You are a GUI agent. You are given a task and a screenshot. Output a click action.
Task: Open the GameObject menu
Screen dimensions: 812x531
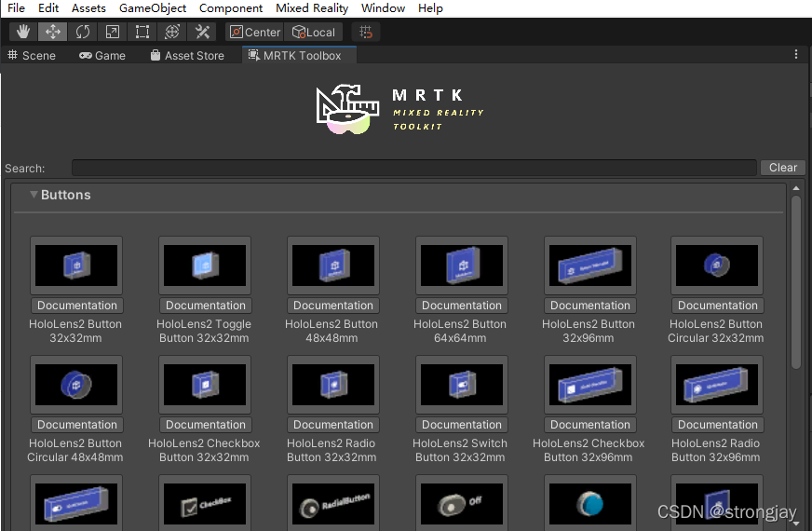[153, 8]
